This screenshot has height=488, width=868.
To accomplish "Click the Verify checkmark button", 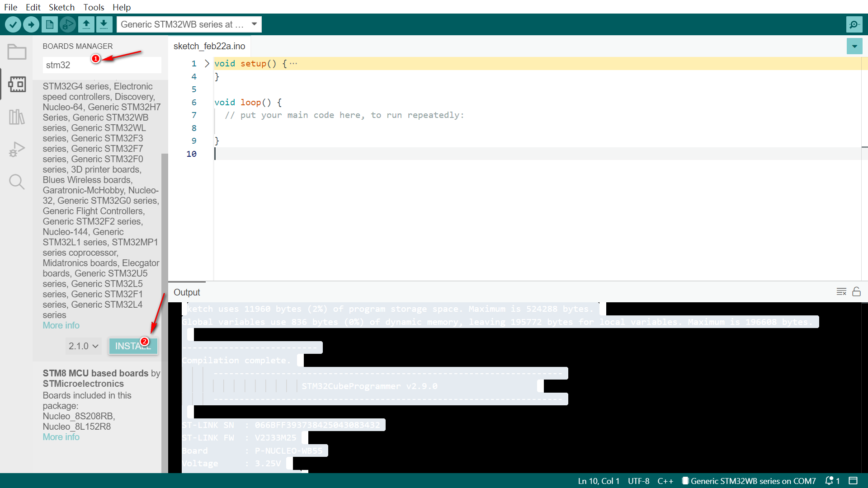I will (x=13, y=24).
